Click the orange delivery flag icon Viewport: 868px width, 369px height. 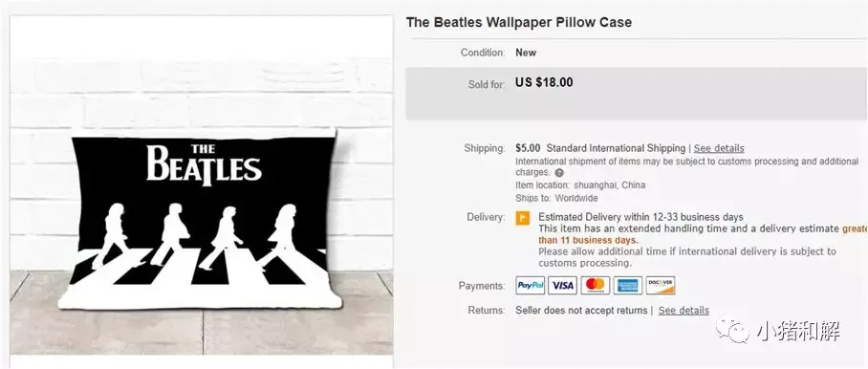click(x=523, y=218)
